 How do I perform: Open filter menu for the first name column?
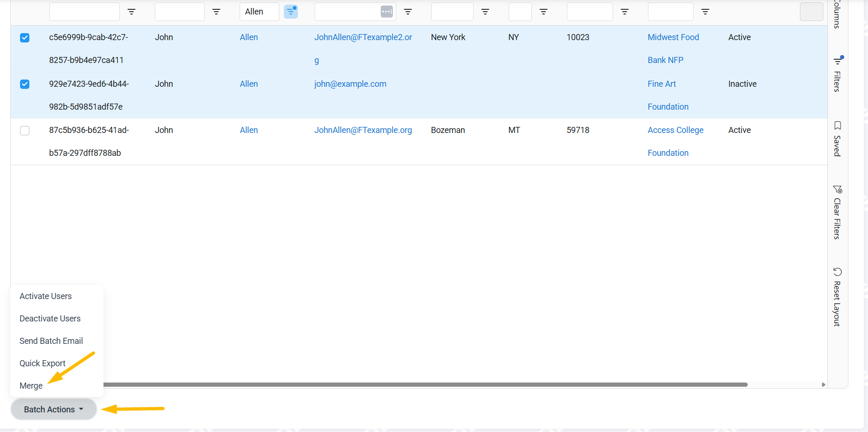click(216, 12)
